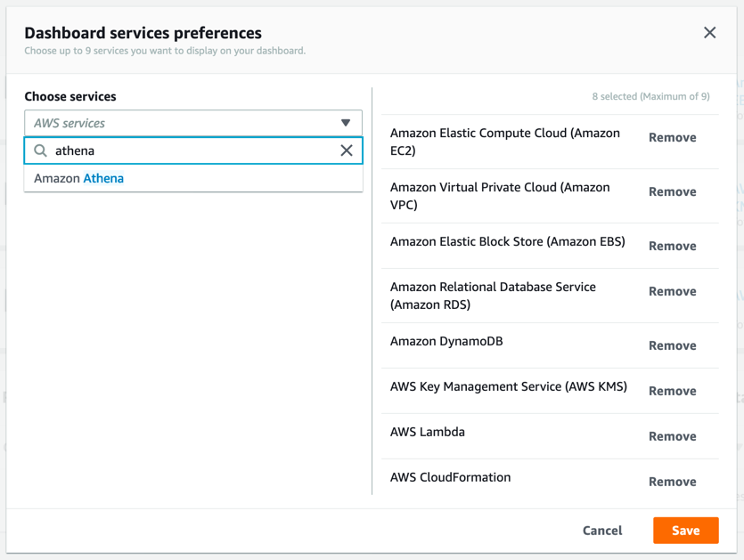Remove Amazon Elastic Block Store (EBS)
This screenshot has height=560, width=744.
[x=673, y=246]
